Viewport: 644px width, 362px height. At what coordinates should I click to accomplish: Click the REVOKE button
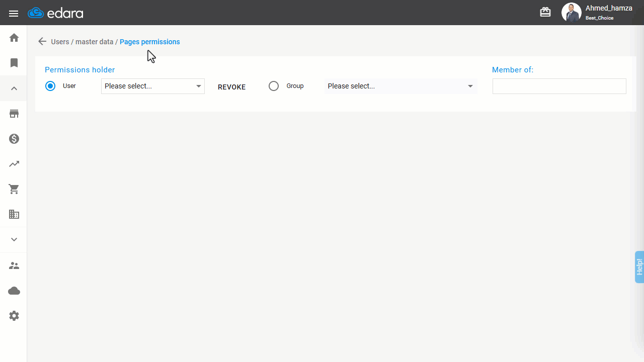pyautogui.click(x=232, y=87)
